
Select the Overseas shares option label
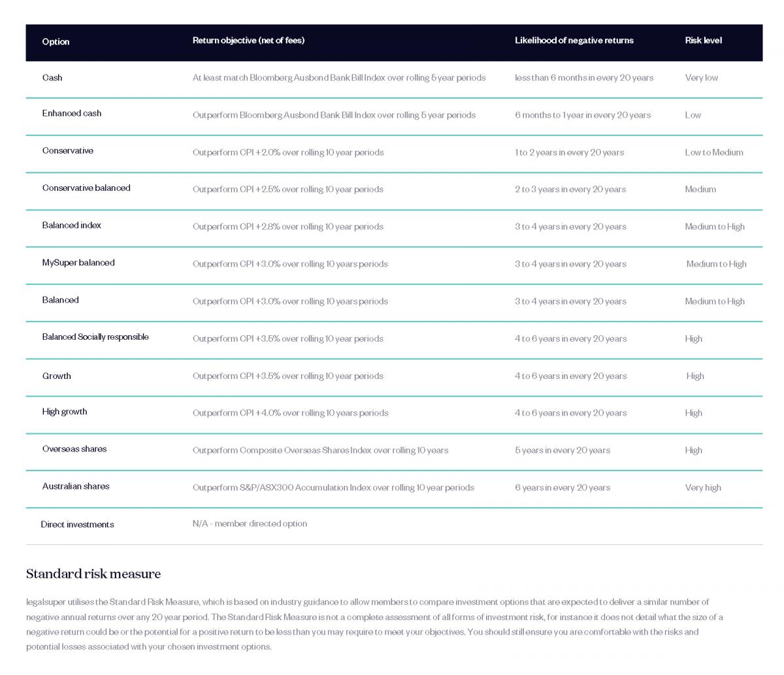pos(74,449)
